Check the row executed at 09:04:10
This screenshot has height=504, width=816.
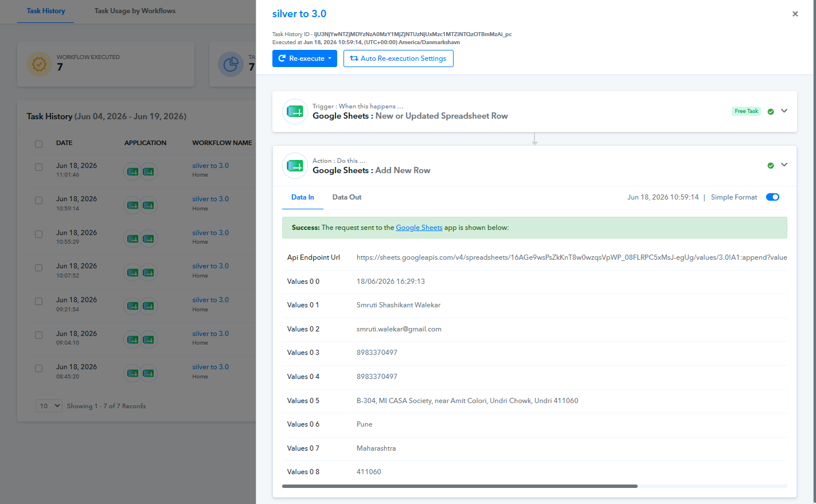coord(39,335)
